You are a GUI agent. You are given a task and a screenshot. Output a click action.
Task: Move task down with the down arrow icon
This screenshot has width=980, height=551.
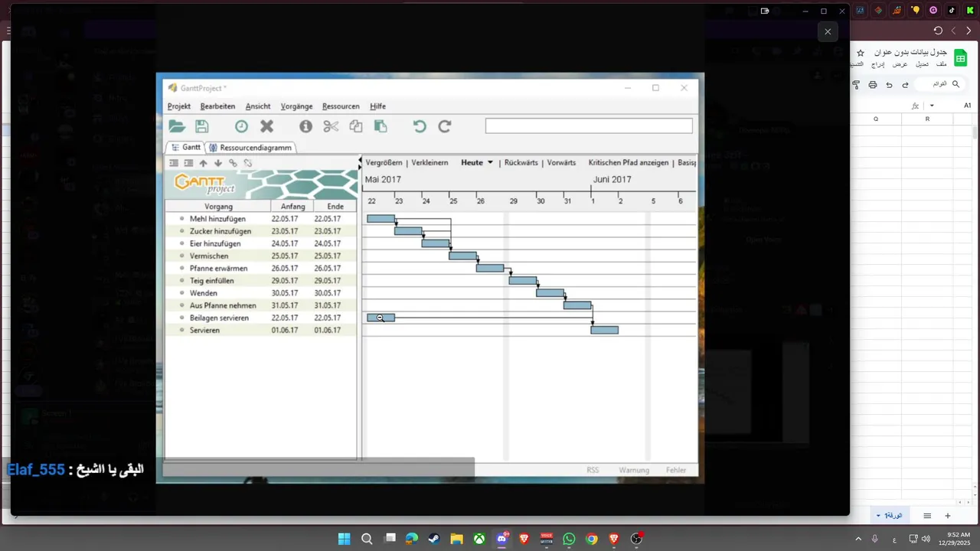coord(218,163)
